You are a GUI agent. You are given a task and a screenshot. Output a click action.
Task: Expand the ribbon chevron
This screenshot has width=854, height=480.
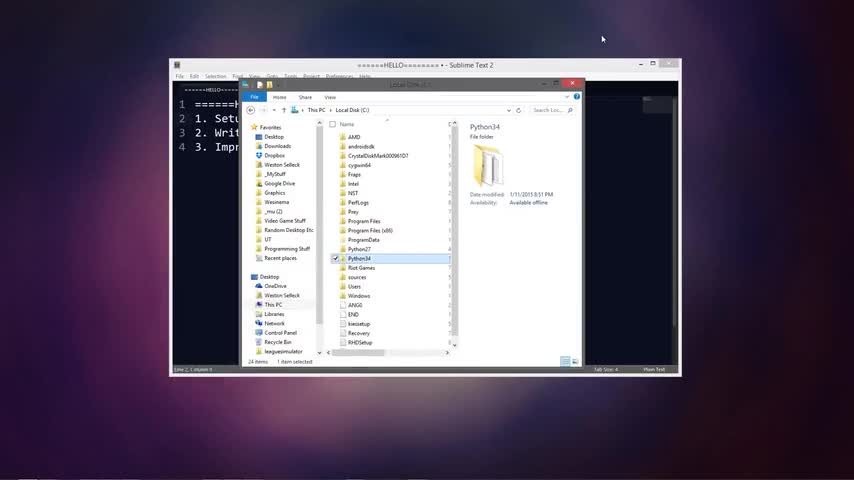pyautogui.click(x=567, y=96)
